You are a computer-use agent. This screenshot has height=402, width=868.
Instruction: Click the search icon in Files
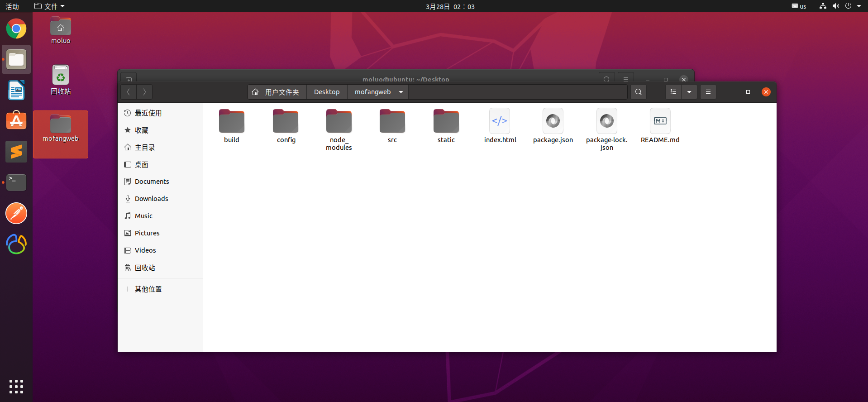click(x=639, y=92)
